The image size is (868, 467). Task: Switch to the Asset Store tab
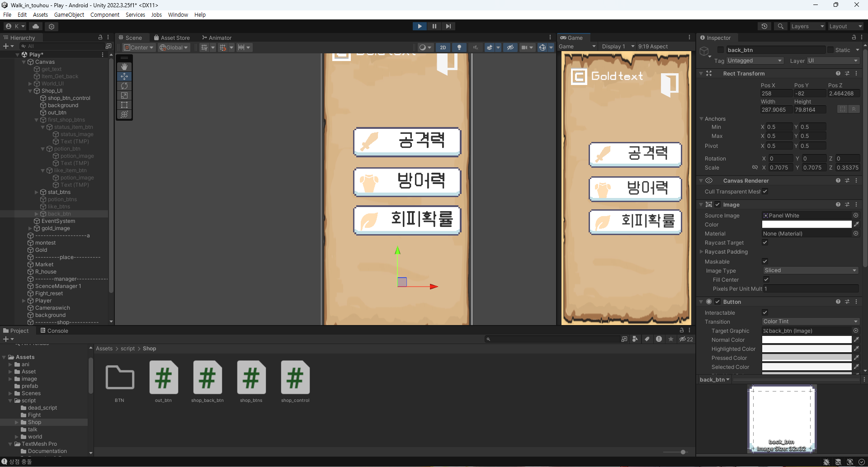[172, 38]
